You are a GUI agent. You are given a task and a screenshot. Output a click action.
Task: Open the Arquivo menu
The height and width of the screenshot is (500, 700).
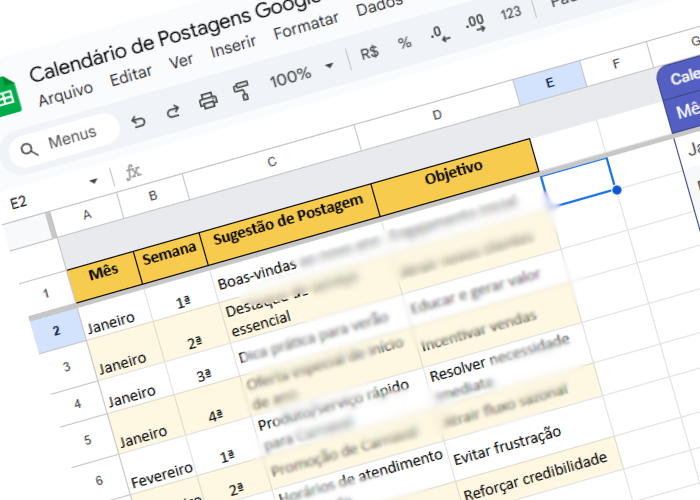click(x=66, y=94)
